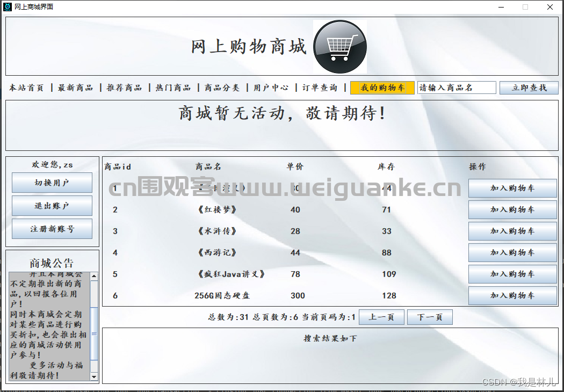The width and height of the screenshot is (564, 392).
Task: Click announcement scrollbar down arrow
Action: (94, 377)
